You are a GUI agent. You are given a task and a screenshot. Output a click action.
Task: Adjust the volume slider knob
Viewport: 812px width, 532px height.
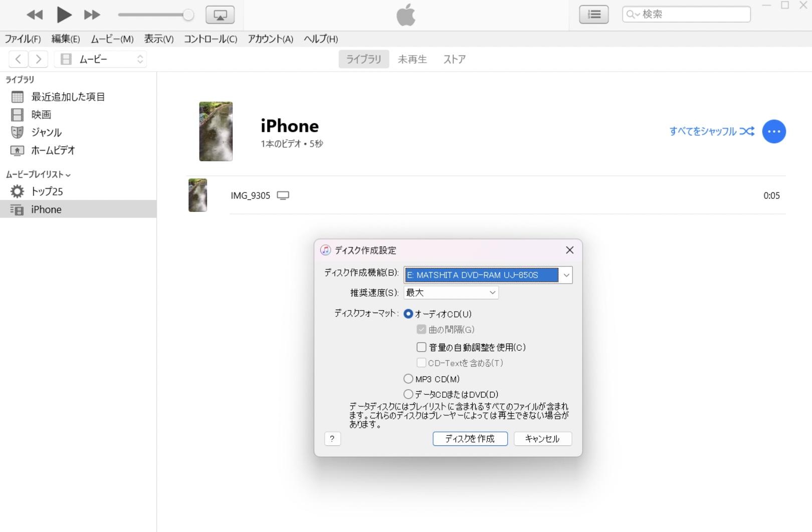188,15
